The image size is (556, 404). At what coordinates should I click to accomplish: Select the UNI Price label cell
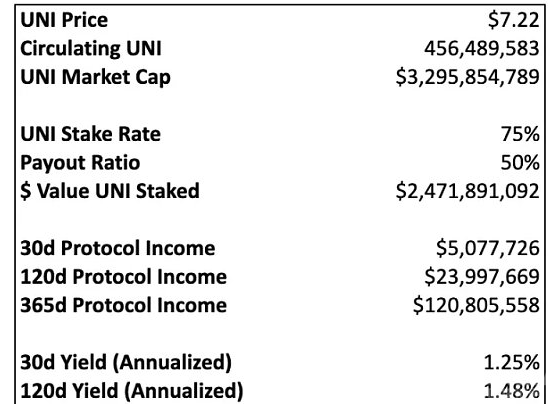point(64,20)
